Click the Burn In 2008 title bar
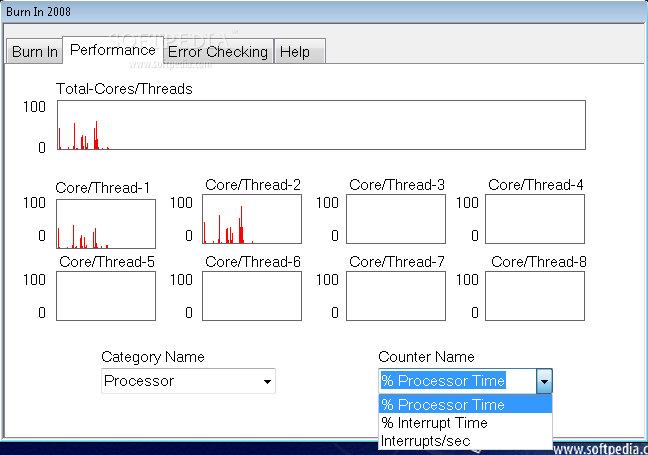The image size is (648, 455). coord(324,12)
